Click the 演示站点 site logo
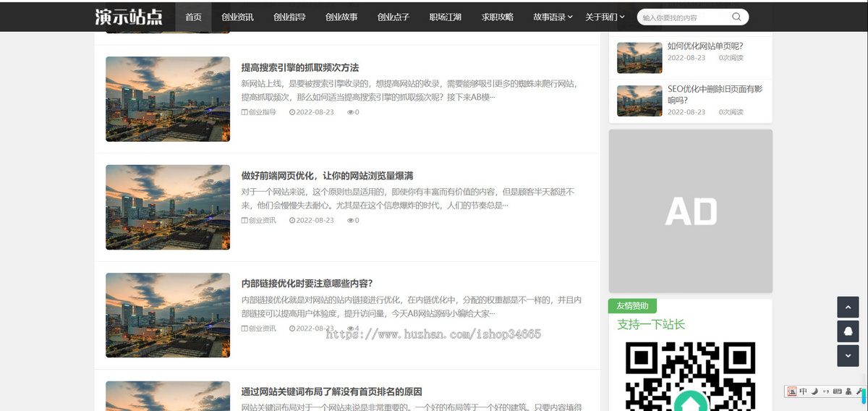Screen dimensions: 868x411 coord(129,17)
